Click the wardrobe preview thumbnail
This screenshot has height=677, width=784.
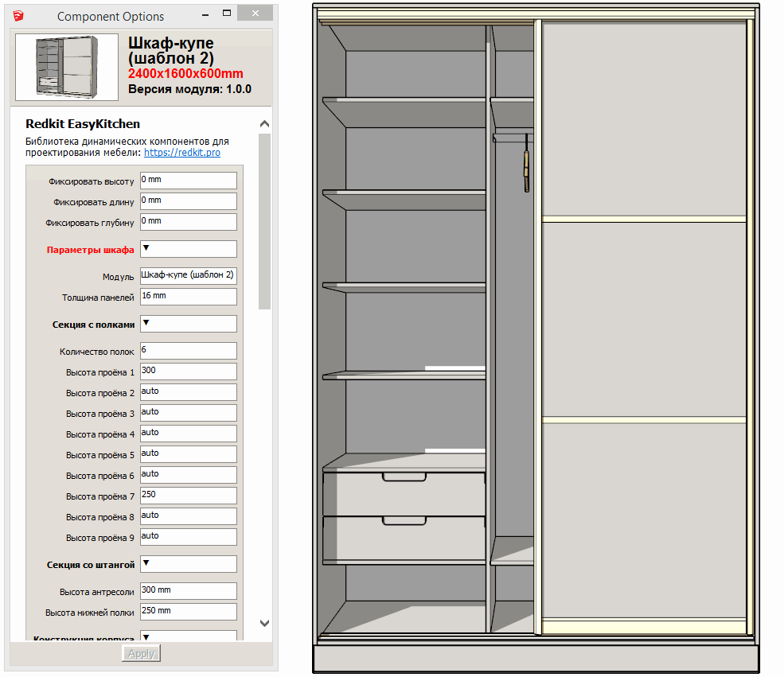click(x=67, y=68)
